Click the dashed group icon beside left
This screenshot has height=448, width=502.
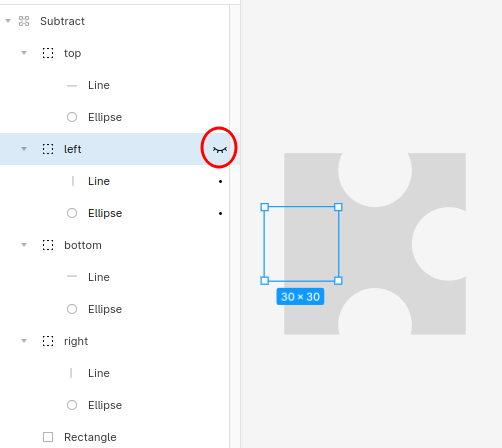(x=48, y=149)
